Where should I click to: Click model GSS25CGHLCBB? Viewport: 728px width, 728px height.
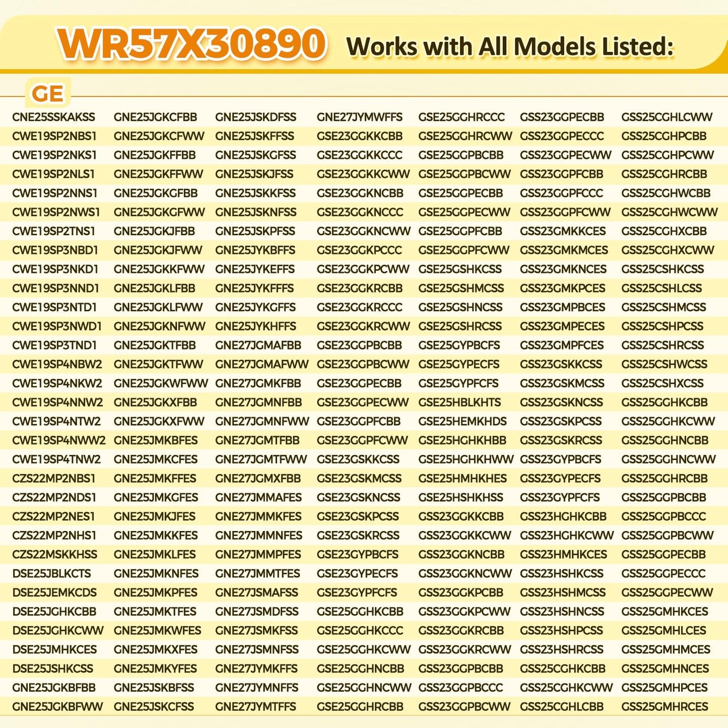click(x=562, y=707)
